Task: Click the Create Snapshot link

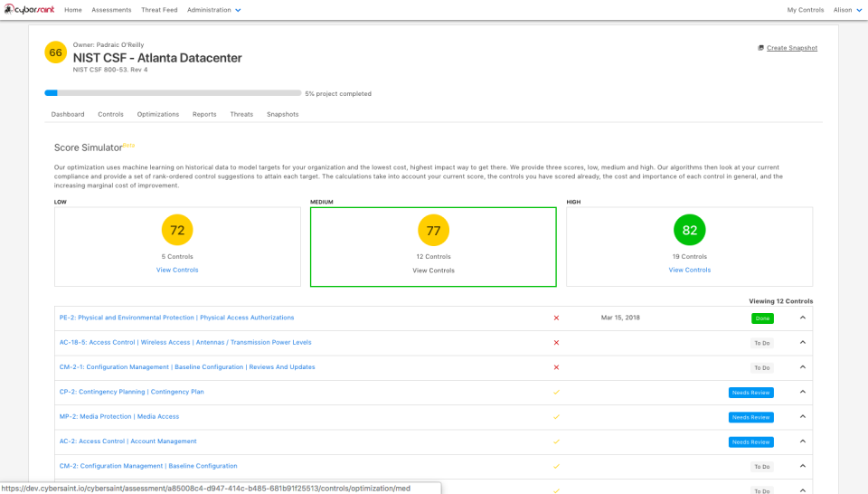Action: pyautogui.click(x=792, y=48)
